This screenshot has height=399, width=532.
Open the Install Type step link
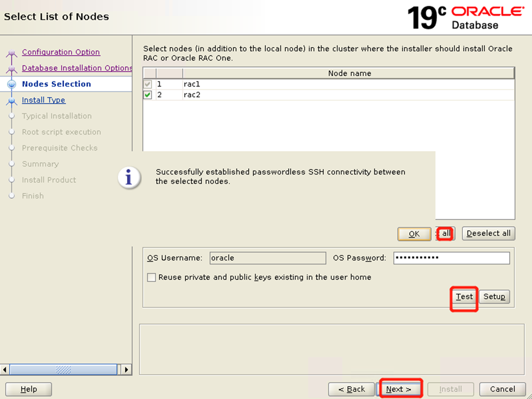43,100
